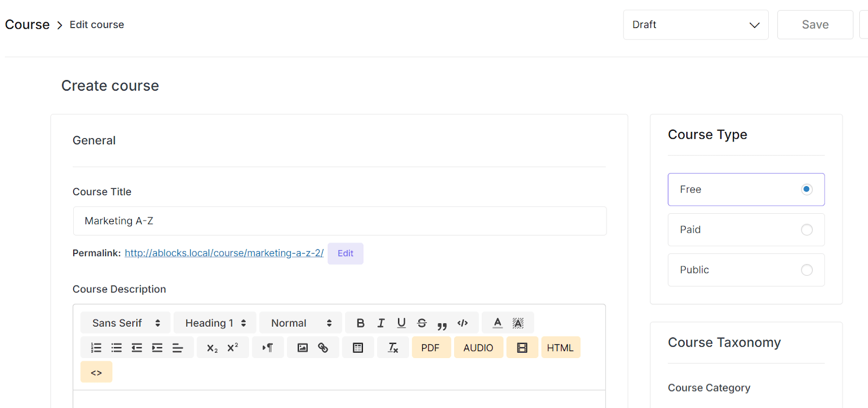868x408 pixels.
Task: Toggle bold formatting in the description editor
Action: [x=360, y=323]
